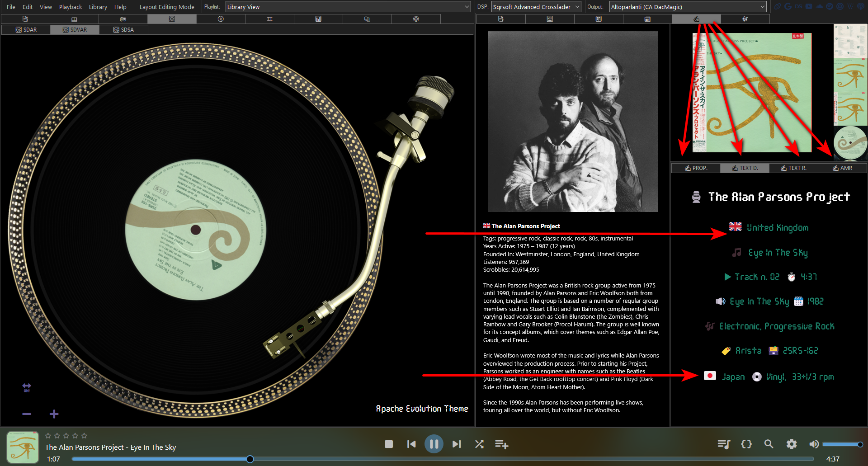Open the Playlist dropdown showing Library View
Screen dimensions: 868x466
click(x=348, y=7)
